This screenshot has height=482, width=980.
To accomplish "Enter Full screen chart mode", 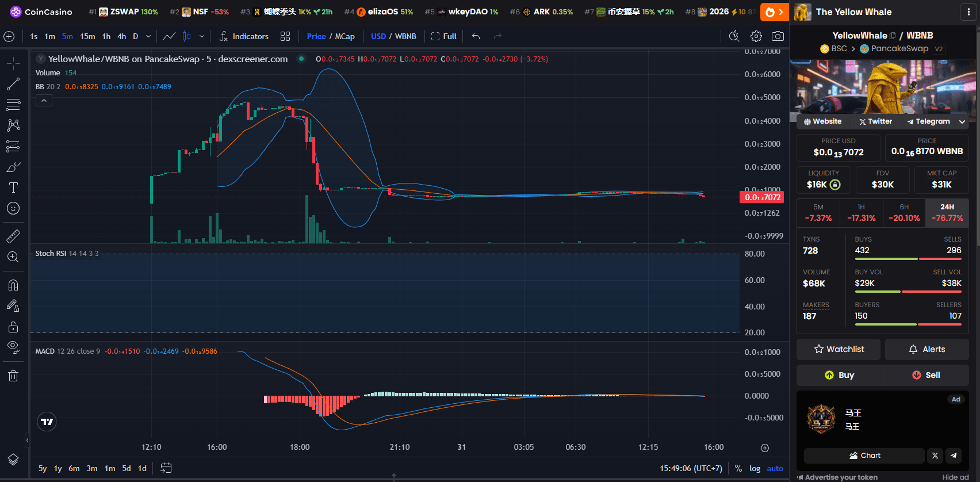I will point(443,36).
